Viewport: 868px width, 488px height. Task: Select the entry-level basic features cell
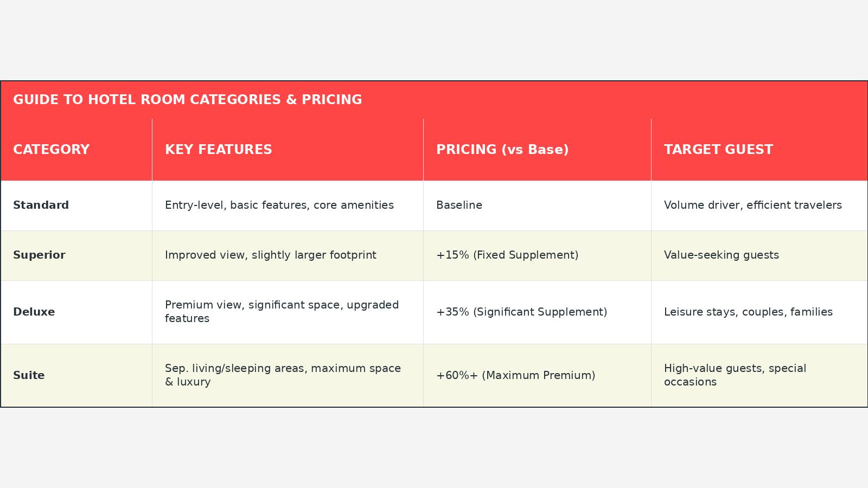(288, 206)
